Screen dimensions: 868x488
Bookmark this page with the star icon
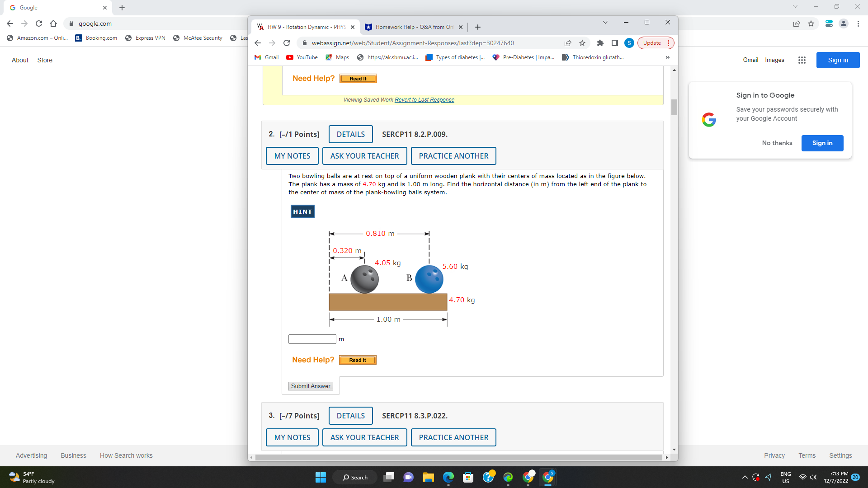tap(582, 43)
